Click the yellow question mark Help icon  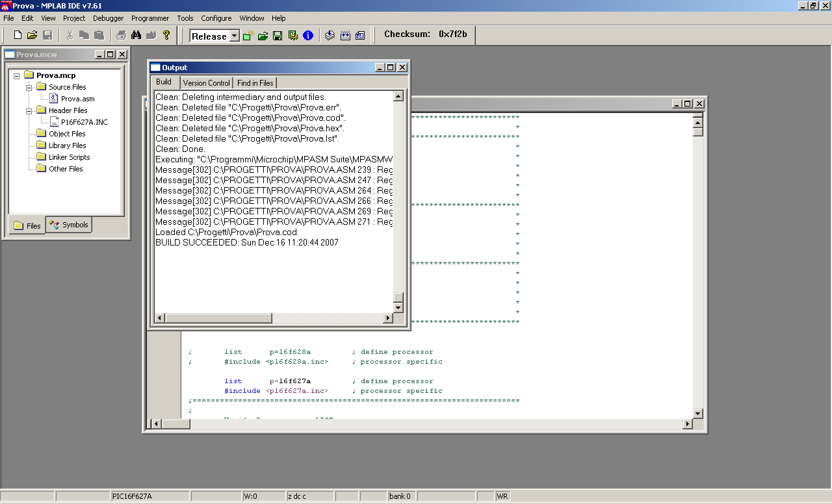(x=166, y=35)
